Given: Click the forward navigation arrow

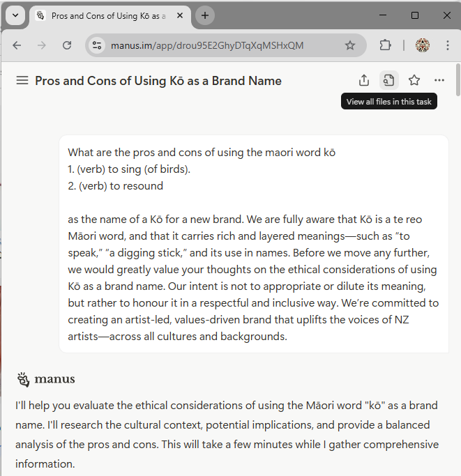Looking at the screenshot, I should 42,45.
